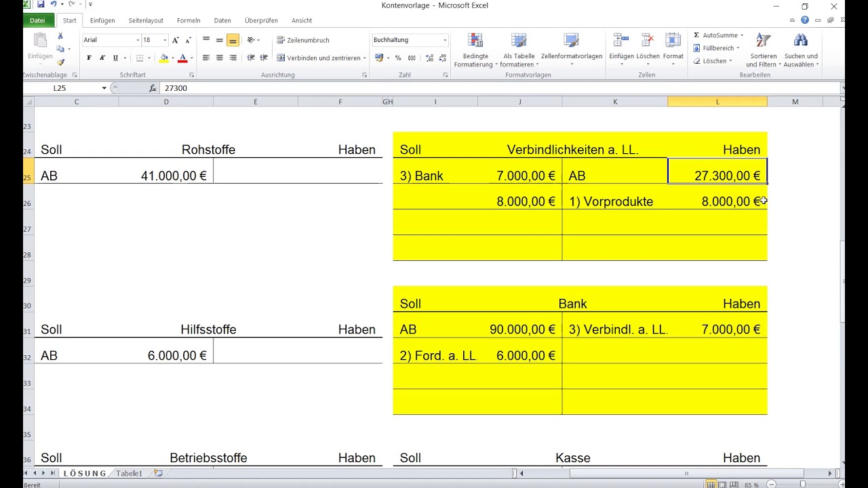Screen dimensions: 868x488
Task: Click the horizontal scrollbar thumb
Action: coord(686,473)
